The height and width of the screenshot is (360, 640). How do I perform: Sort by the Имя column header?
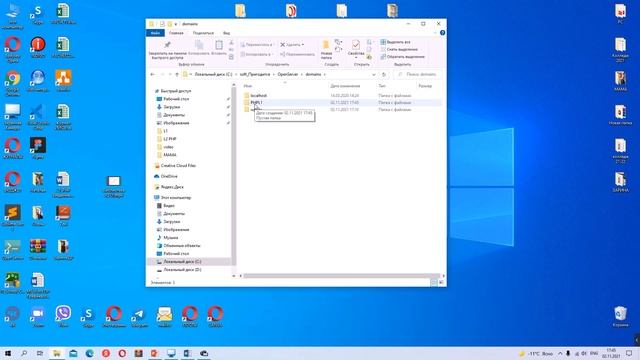coord(247,86)
